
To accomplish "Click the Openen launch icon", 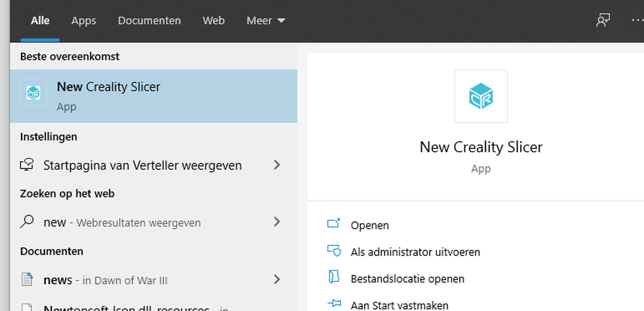I will point(334,223).
